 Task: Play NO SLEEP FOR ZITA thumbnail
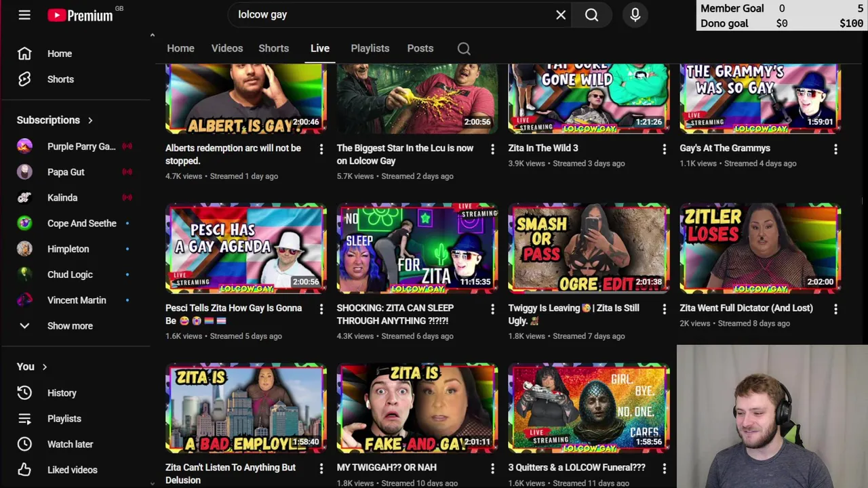[x=417, y=249]
